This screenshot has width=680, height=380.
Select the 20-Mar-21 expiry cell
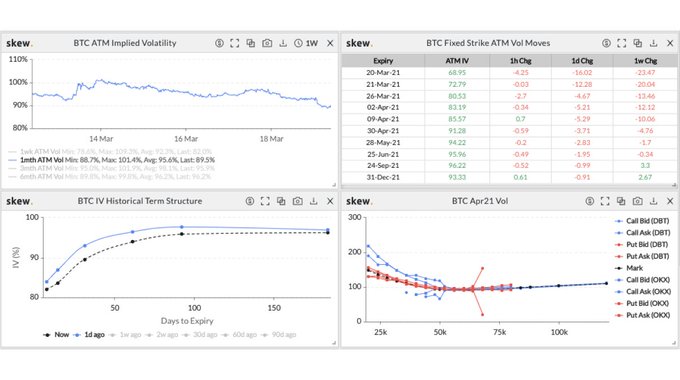point(383,72)
